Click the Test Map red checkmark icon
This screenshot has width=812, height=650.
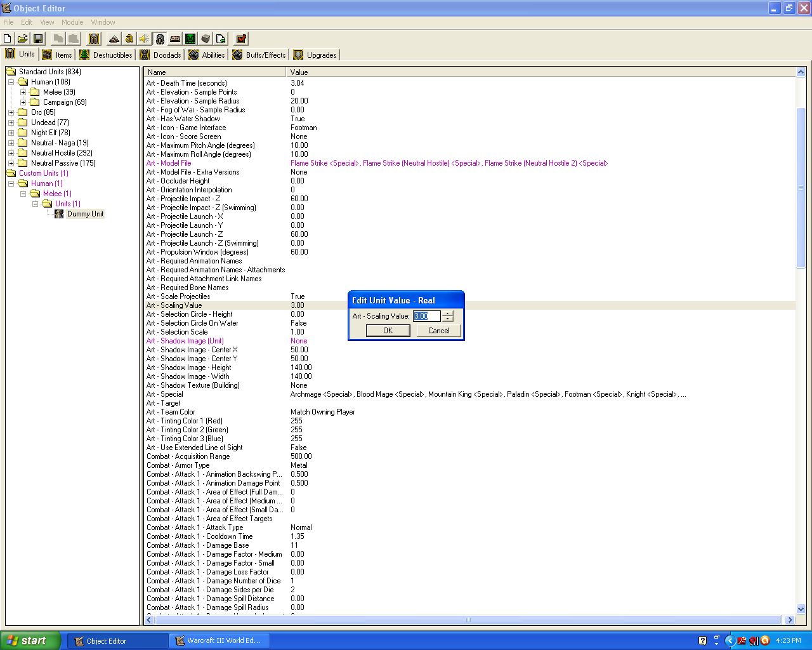click(x=240, y=39)
